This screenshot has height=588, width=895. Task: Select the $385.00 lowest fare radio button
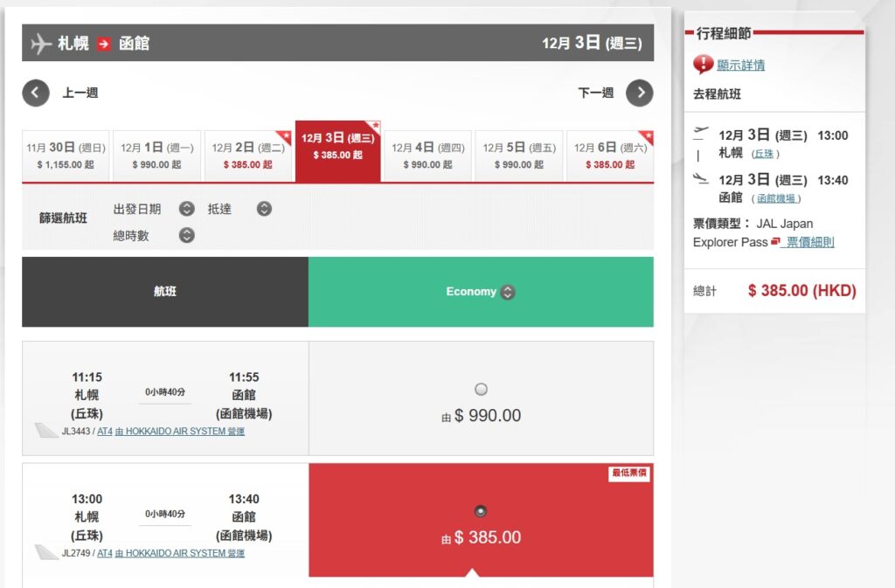pos(481,511)
